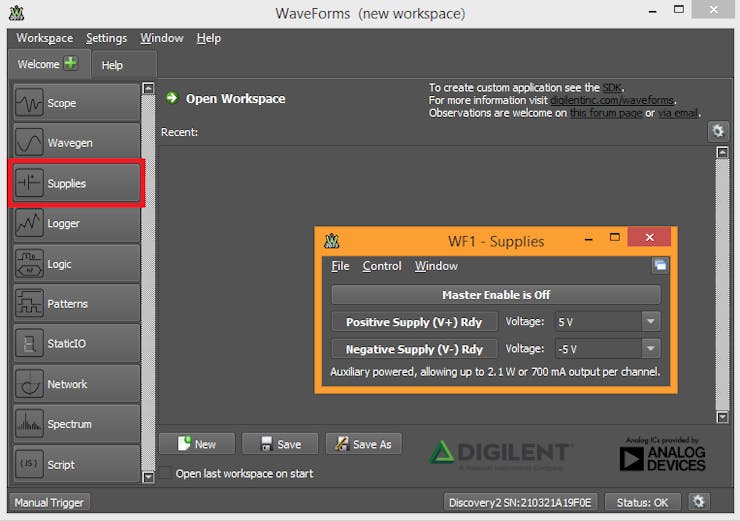Toggle Negative Supply (V-) Rdy
The width and height of the screenshot is (740, 521).
point(414,349)
